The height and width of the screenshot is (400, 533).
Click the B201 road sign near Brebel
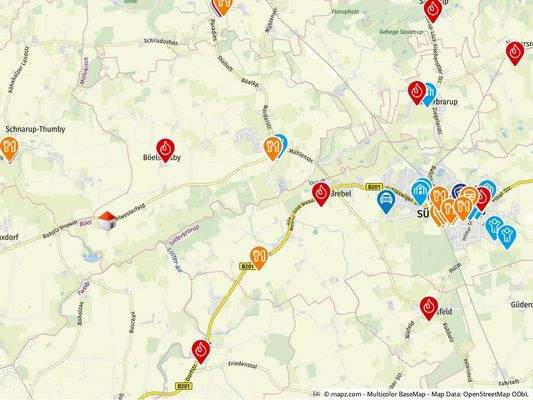coord(375,187)
